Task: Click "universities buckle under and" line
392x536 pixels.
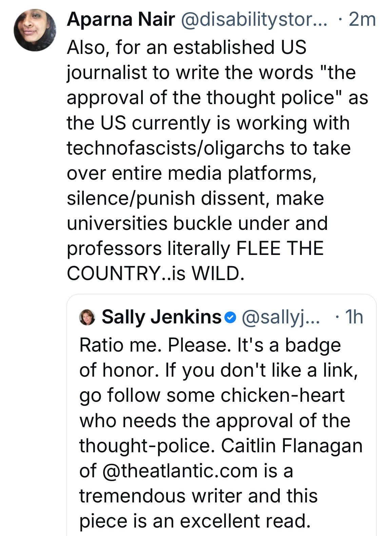Action: [x=197, y=223]
